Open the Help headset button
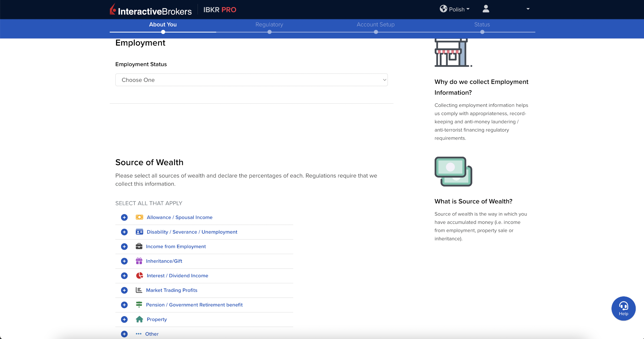Screen dimensions: 644x339 coord(623,308)
